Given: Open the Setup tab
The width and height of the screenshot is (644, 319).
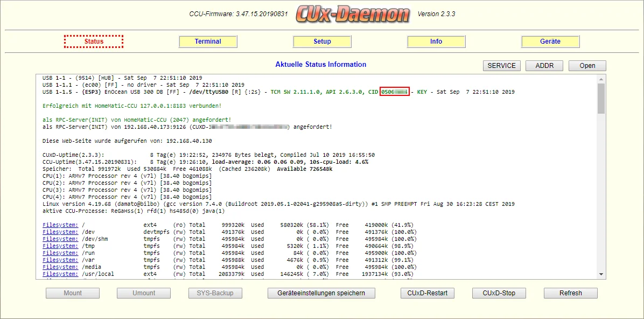Looking at the screenshot, I should point(322,41).
